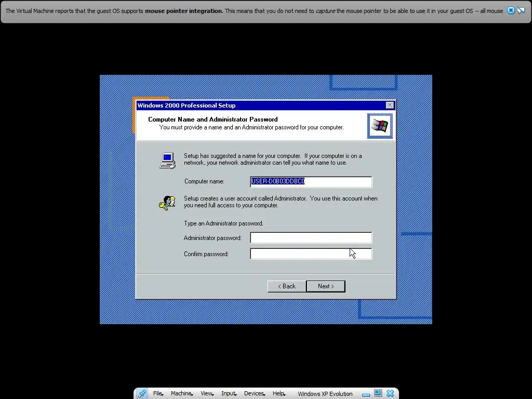Click the 'Computer name:' label
The width and height of the screenshot is (532, 399).
(204, 181)
